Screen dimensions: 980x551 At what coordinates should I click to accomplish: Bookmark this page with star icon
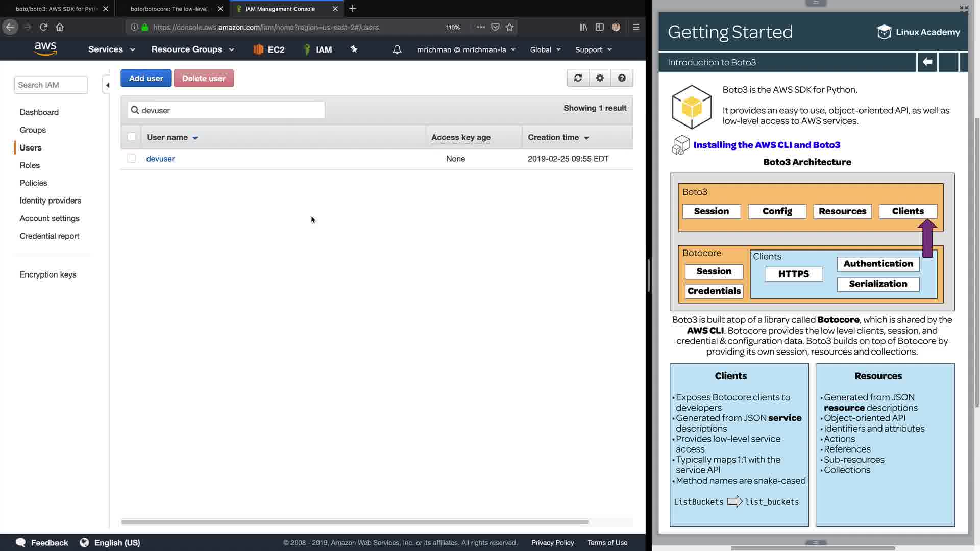(x=509, y=27)
